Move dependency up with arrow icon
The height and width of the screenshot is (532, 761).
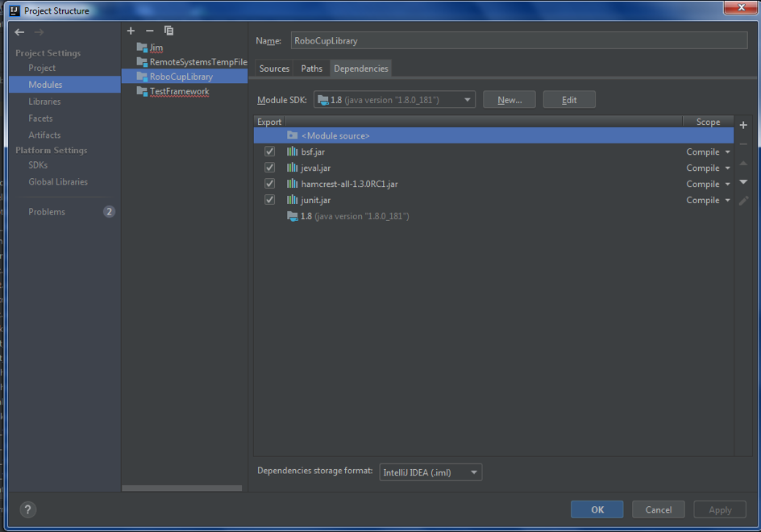tap(743, 163)
